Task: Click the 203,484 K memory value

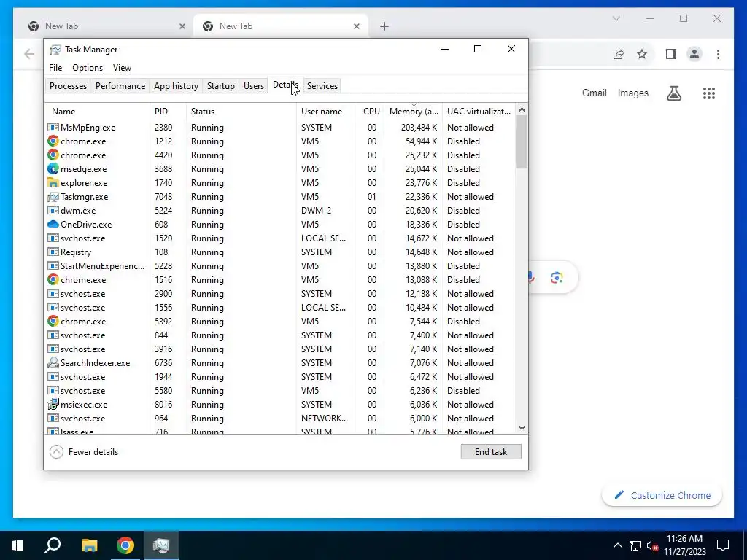Action: coord(419,127)
